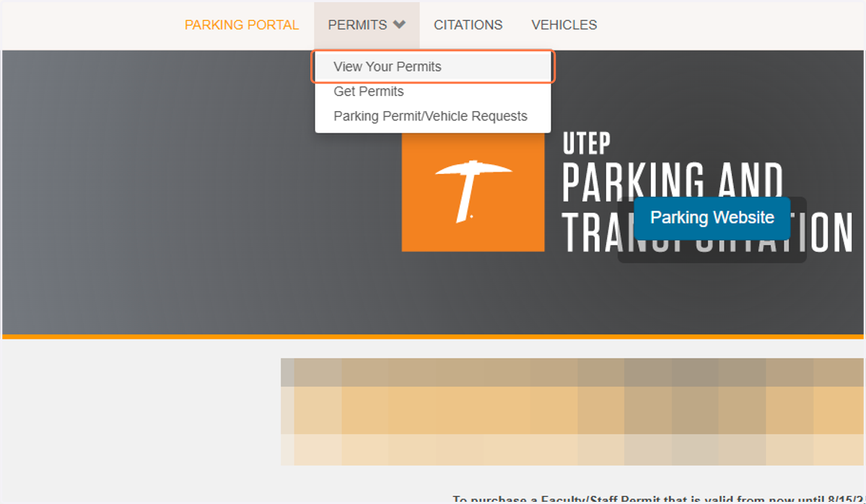This screenshot has width=866, height=504.
Task: Click the Permits chevron arrow
Action: coord(399,25)
